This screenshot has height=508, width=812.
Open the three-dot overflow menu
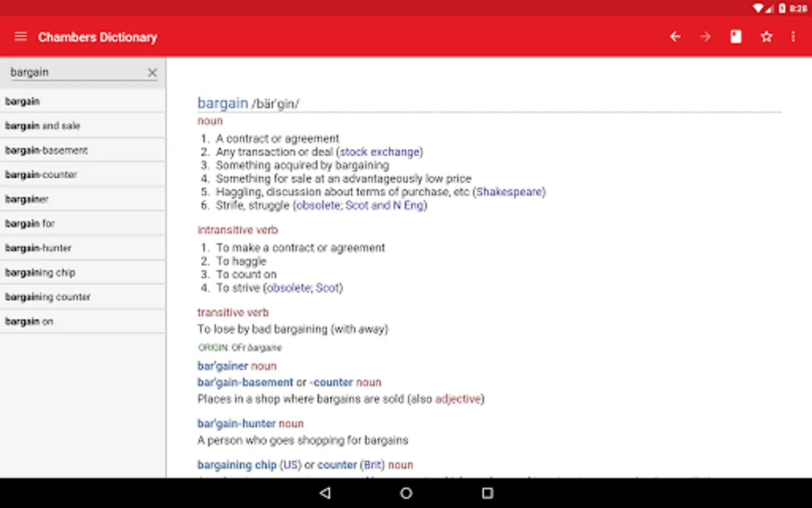click(x=793, y=37)
